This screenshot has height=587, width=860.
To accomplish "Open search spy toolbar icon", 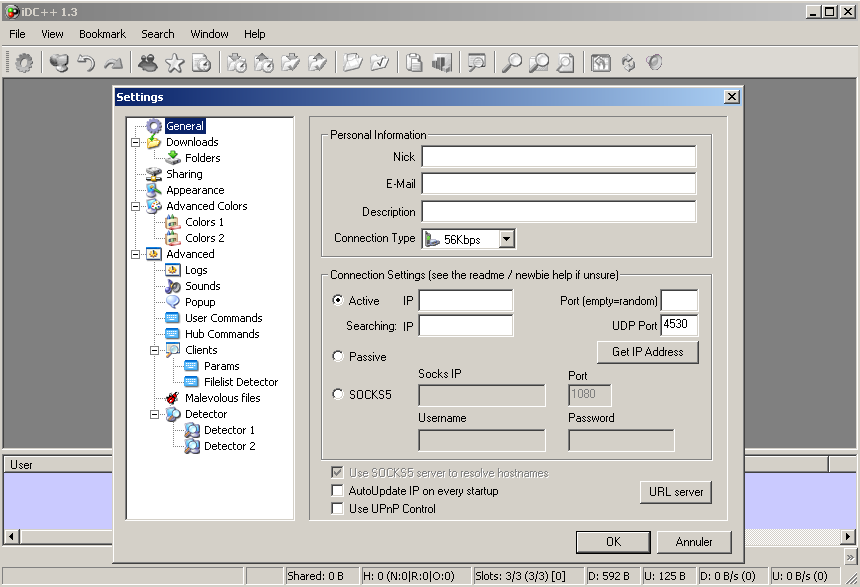I will [x=477, y=63].
